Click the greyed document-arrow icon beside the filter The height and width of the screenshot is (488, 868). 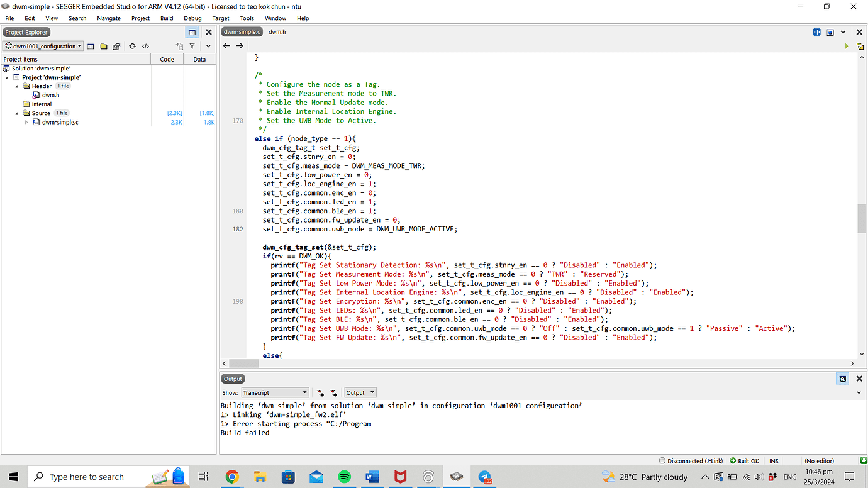[x=179, y=46]
